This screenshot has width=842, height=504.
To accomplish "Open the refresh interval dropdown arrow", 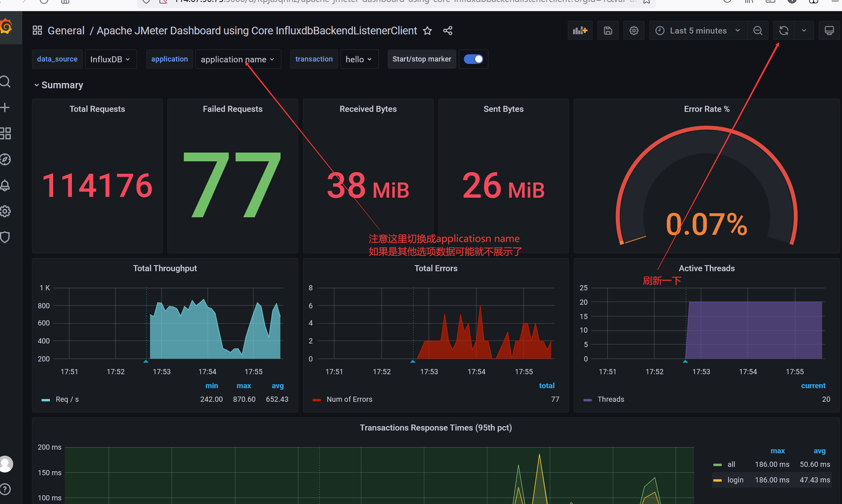I will [804, 31].
